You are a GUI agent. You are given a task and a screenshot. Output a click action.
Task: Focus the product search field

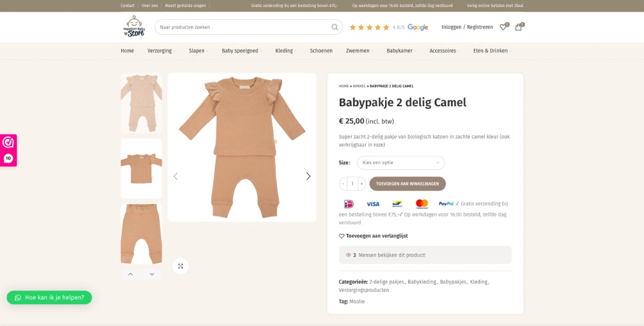241,27
